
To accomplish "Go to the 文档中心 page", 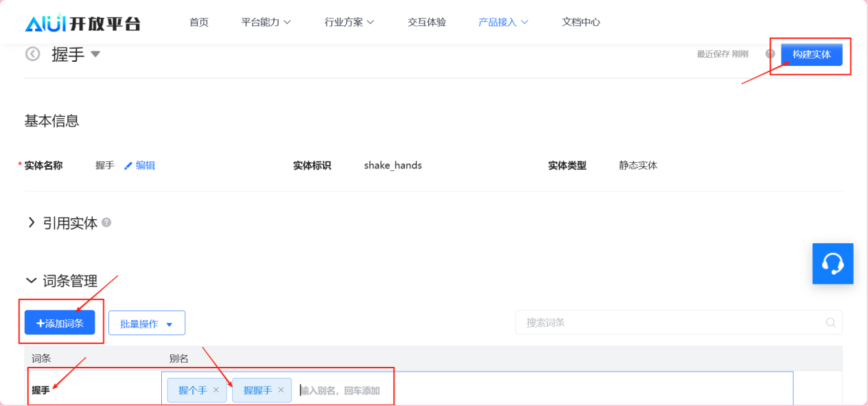I will [x=580, y=22].
